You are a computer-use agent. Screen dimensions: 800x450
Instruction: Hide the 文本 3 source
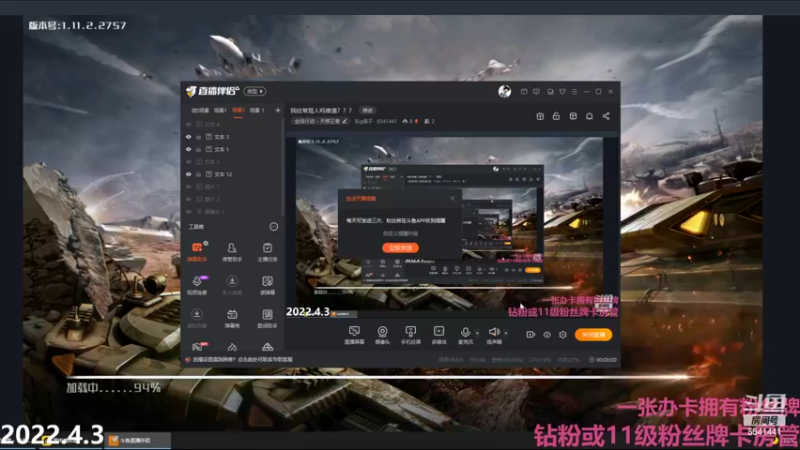[188, 137]
